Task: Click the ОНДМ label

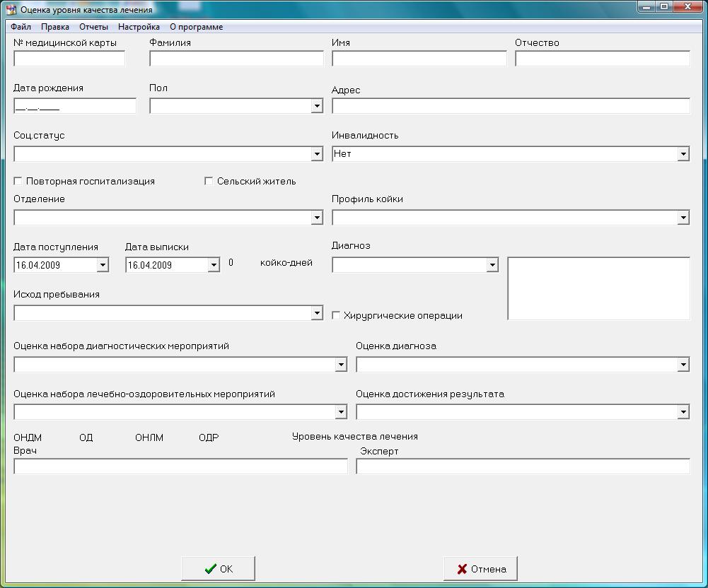Action: [28, 437]
